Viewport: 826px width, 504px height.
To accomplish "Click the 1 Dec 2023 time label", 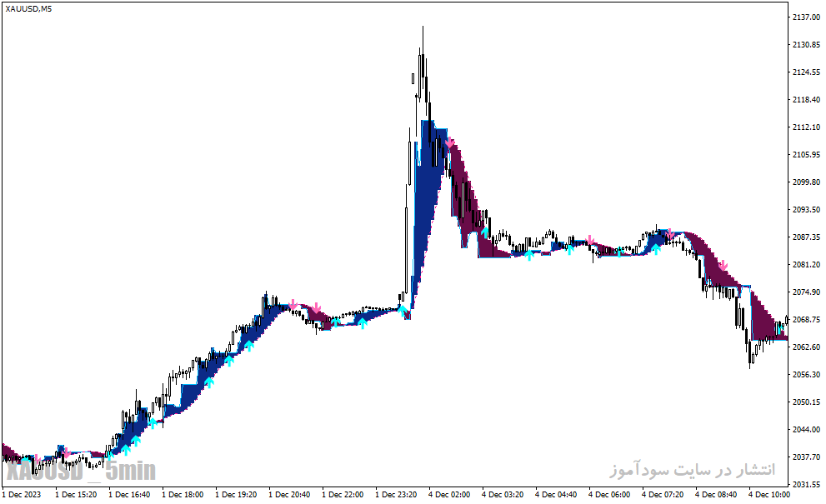I will (22, 495).
